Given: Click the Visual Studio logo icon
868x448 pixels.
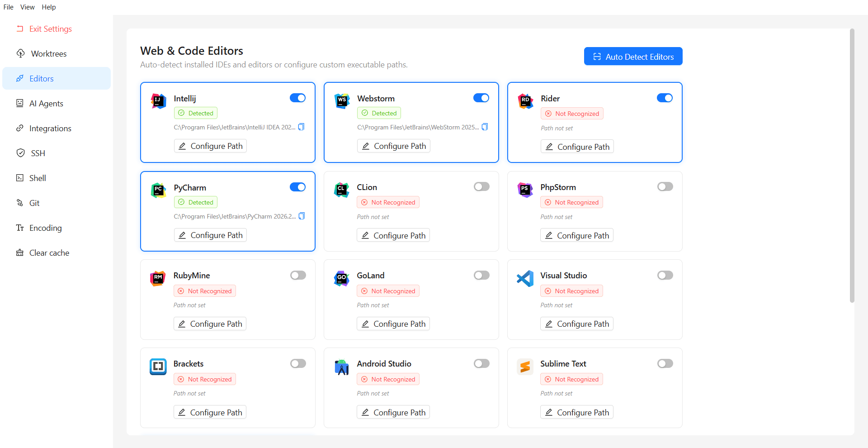Looking at the screenshot, I should click(525, 278).
